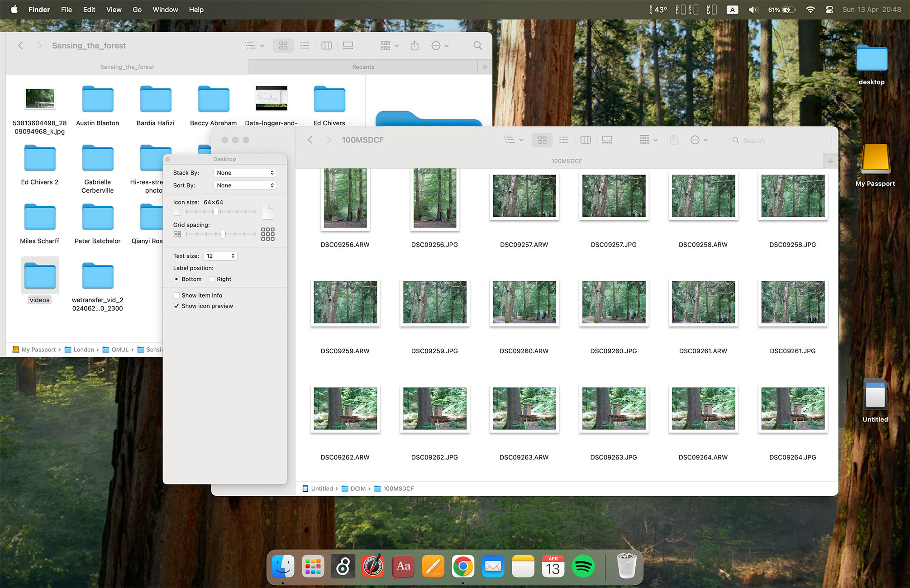Click share icon in Sensing_the_forest toolbar
910x588 pixels.
pos(415,46)
